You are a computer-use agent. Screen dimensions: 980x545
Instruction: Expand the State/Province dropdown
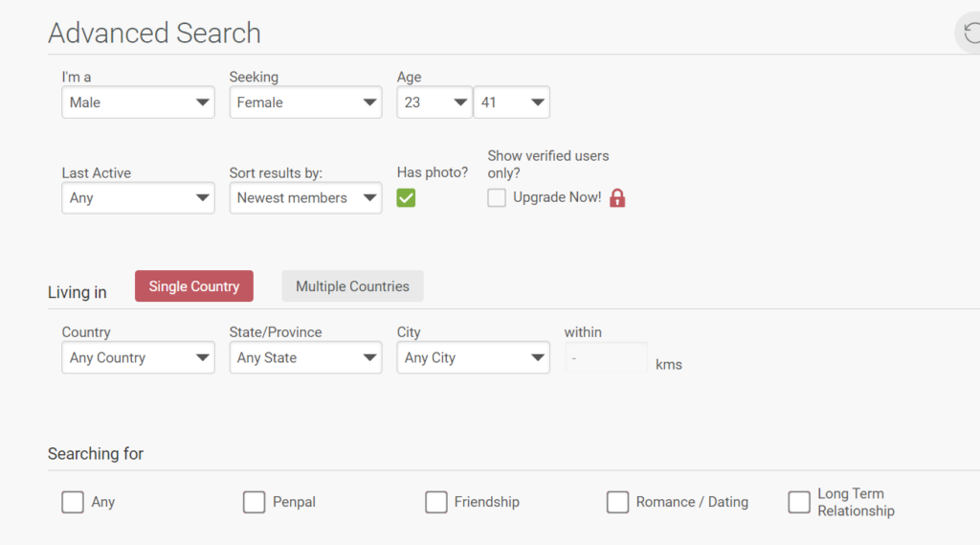pos(305,358)
